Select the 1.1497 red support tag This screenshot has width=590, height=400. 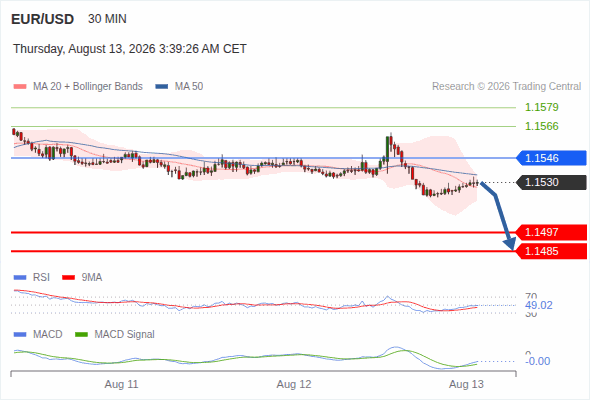coord(552,232)
